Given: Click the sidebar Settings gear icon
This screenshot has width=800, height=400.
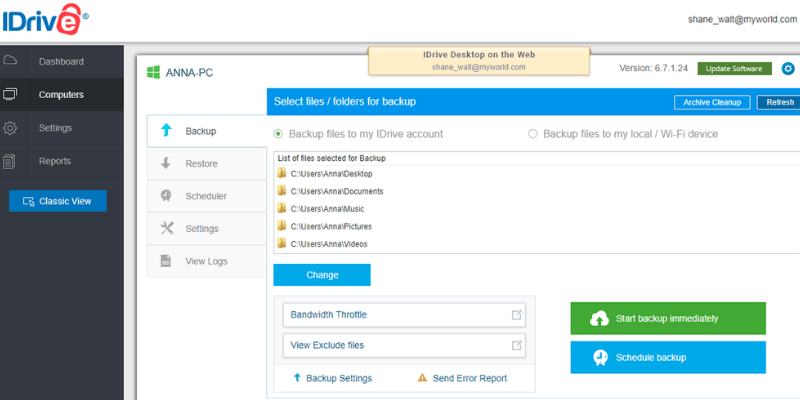Looking at the screenshot, I should coord(10,128).
